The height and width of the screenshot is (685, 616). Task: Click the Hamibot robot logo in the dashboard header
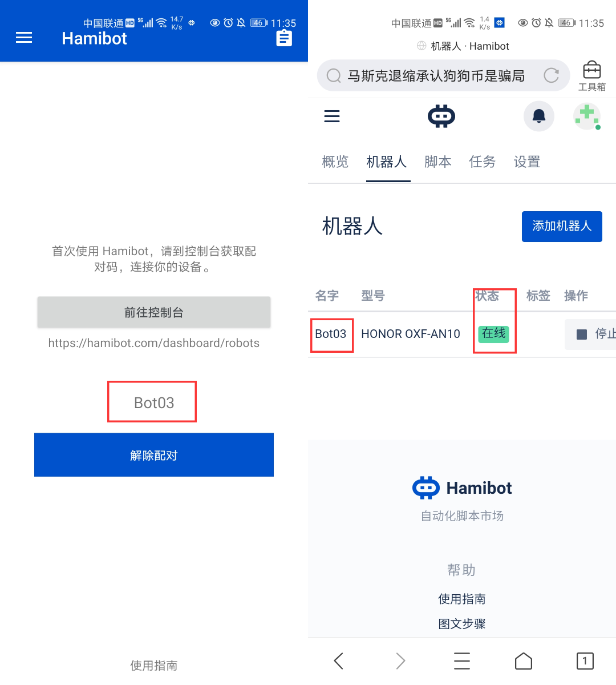441,116
